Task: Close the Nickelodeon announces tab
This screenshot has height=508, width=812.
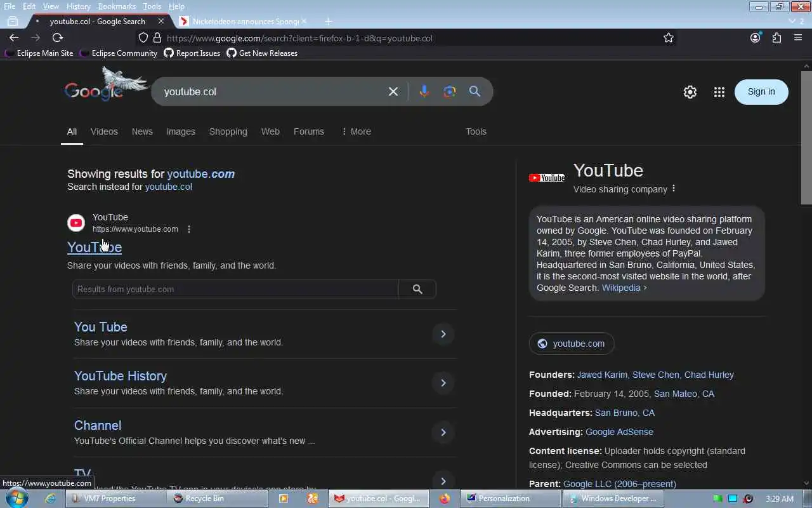Action: [303, 21]
